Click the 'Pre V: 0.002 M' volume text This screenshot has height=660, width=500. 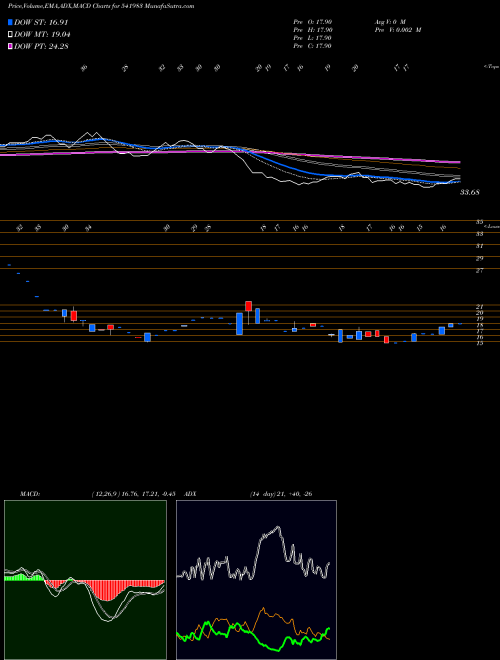coord(397,30)
